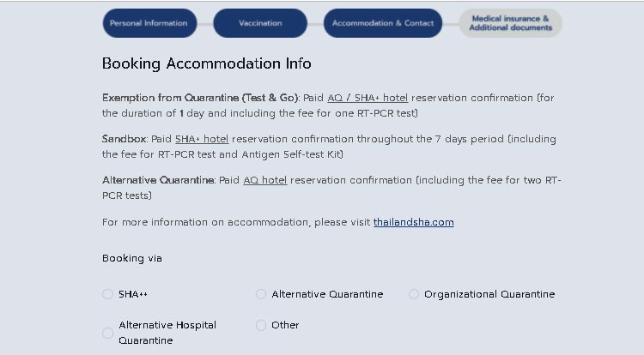Open the AQ / SHA+ hotel link

click(367, 98)
